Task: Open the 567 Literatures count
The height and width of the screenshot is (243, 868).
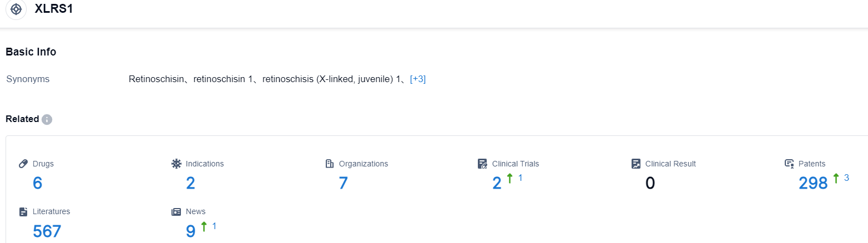Action: pos(47,231)
